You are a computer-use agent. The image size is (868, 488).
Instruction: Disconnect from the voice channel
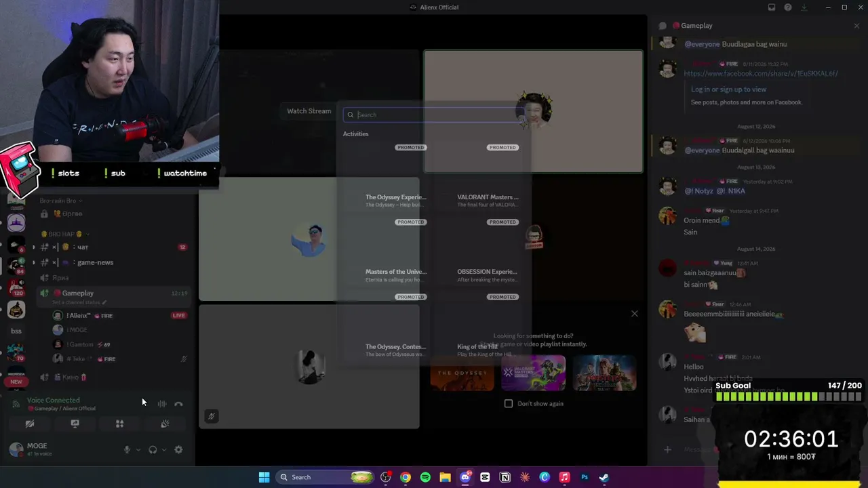point(178,404)
